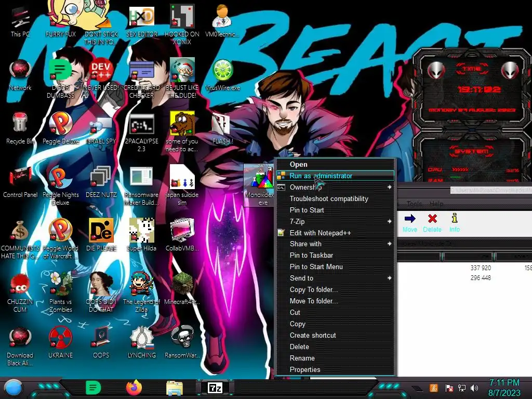The height and width of the screenshot is (399, 532).
Task: Choose Pin to Start
Action: click(x=335, y=210)
